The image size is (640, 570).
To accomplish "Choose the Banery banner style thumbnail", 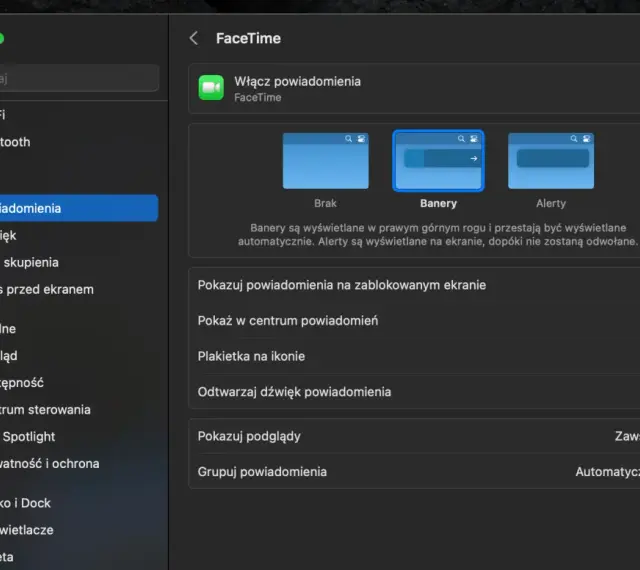I will [438, 161].
